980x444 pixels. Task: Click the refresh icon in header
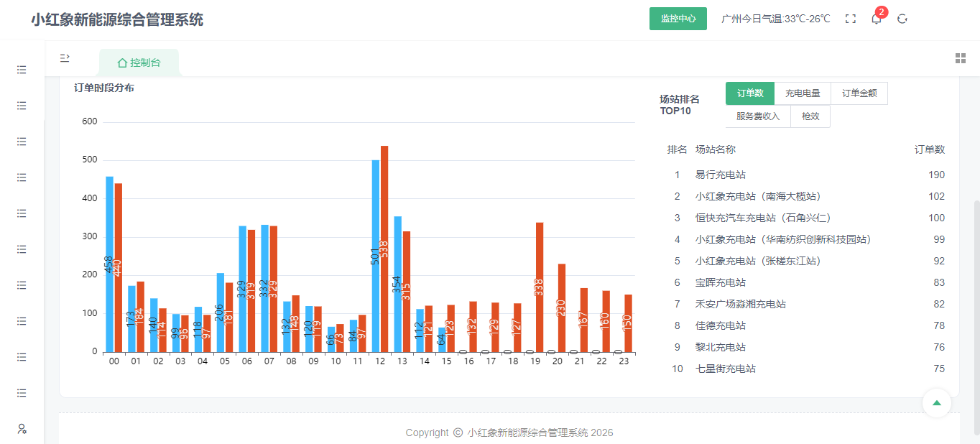tap(902, 19)
